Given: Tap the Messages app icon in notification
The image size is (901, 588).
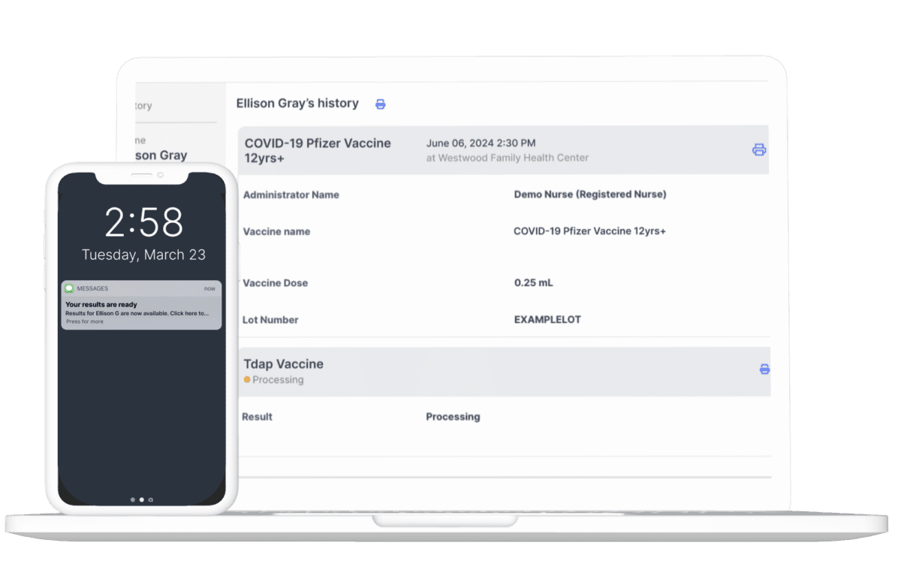Looking at the screenshot, I should [69, 288].
